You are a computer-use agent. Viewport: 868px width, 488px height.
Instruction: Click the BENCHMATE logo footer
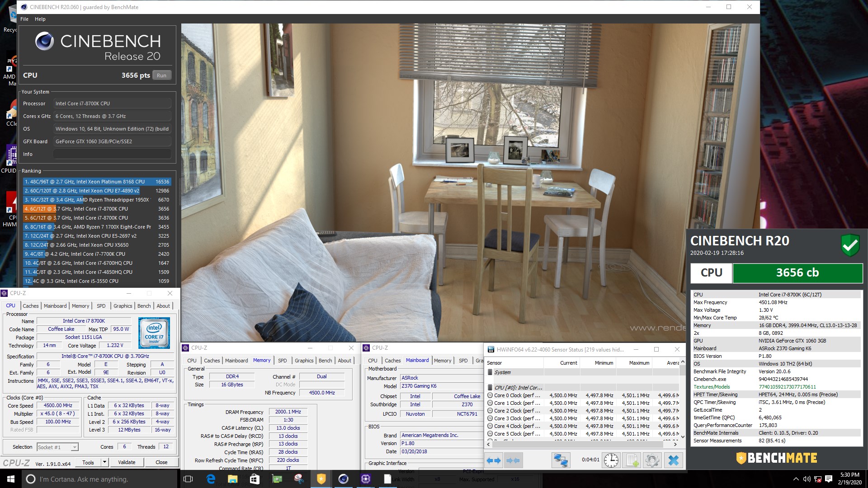pyautogui.click(x=776, y=458)
